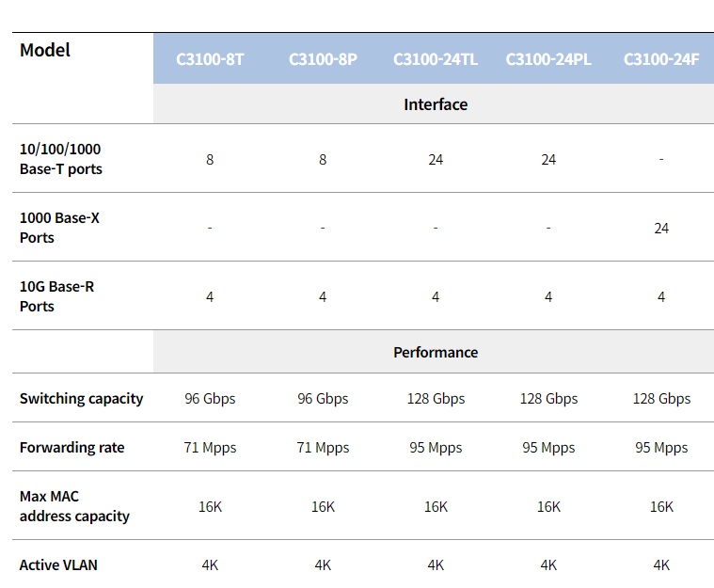This screenshot has height=588, width=714.
Task: Click the C3100-24TL column header
Action: (436, 59)
